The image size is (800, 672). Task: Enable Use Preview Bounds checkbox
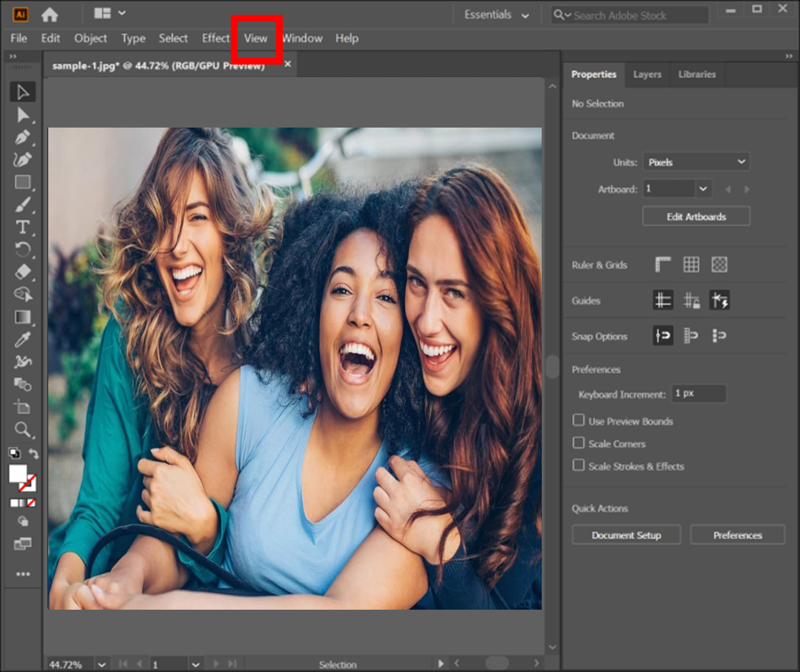(x=579, y=421)
